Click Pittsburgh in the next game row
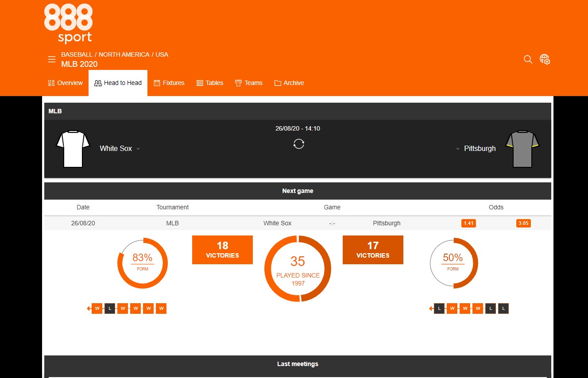Screen dimensions: 588x378 (387, 223)
